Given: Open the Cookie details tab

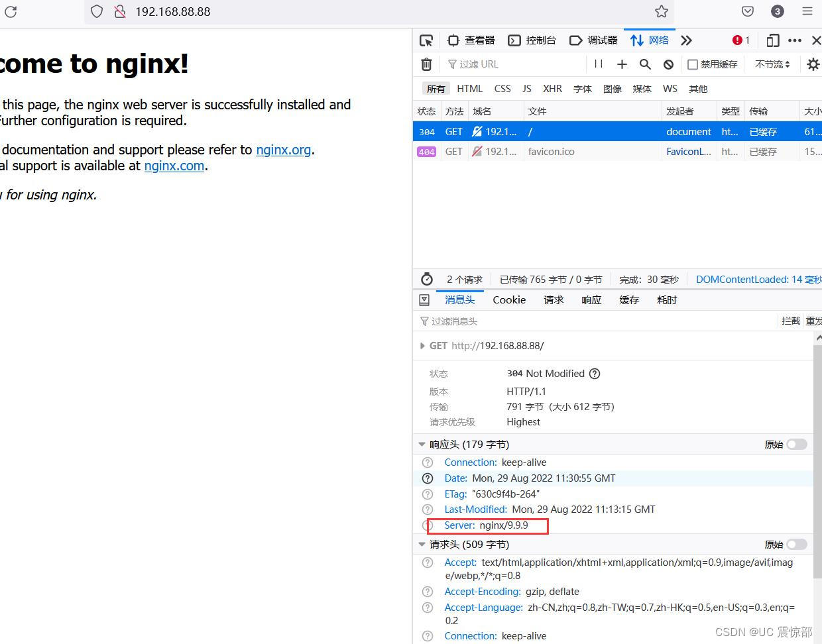Looking at the screenshot, I should pyautogui.click(x=509, y=300).
